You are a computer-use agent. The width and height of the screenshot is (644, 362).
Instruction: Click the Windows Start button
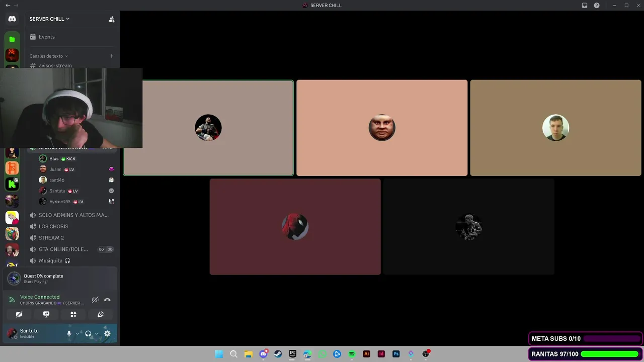[219, 354]
